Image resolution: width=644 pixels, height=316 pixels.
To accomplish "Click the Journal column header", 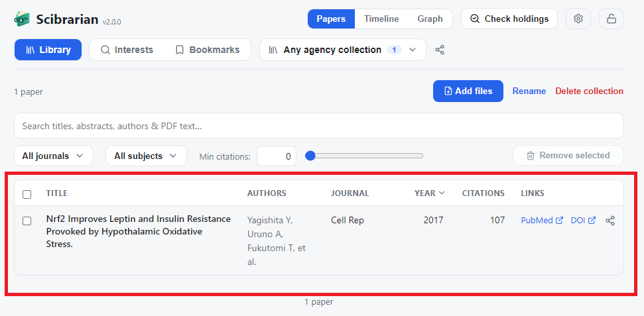I will 350,193.
